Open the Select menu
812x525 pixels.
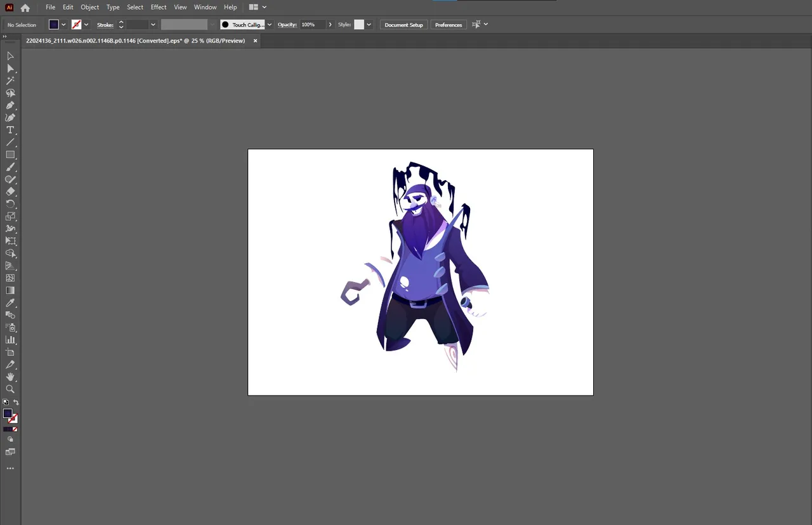click(x=135, y=8)
